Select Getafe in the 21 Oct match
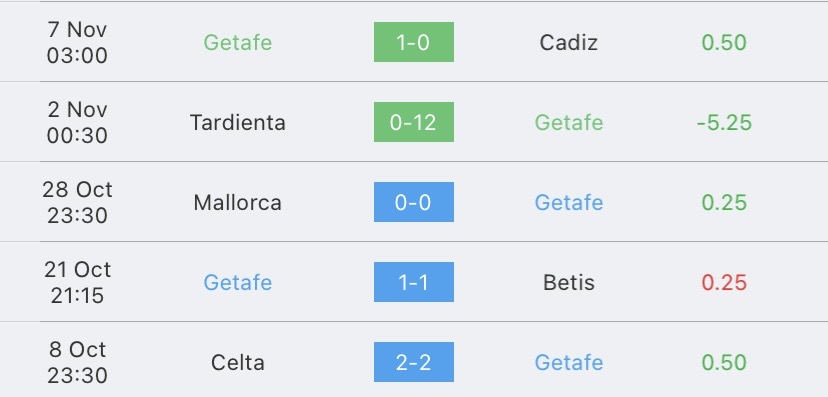Image resolution: width=828 pixels, height=397 pixels. point(238,282)
